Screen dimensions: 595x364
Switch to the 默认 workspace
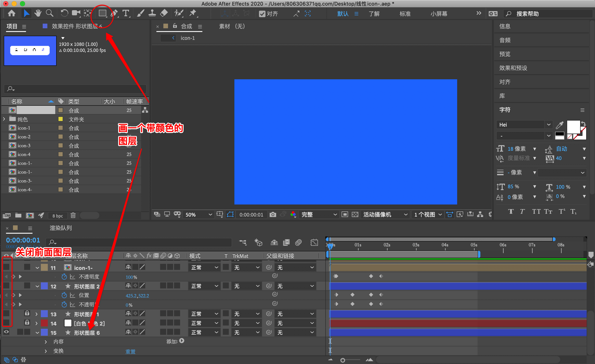pos(343,14)
